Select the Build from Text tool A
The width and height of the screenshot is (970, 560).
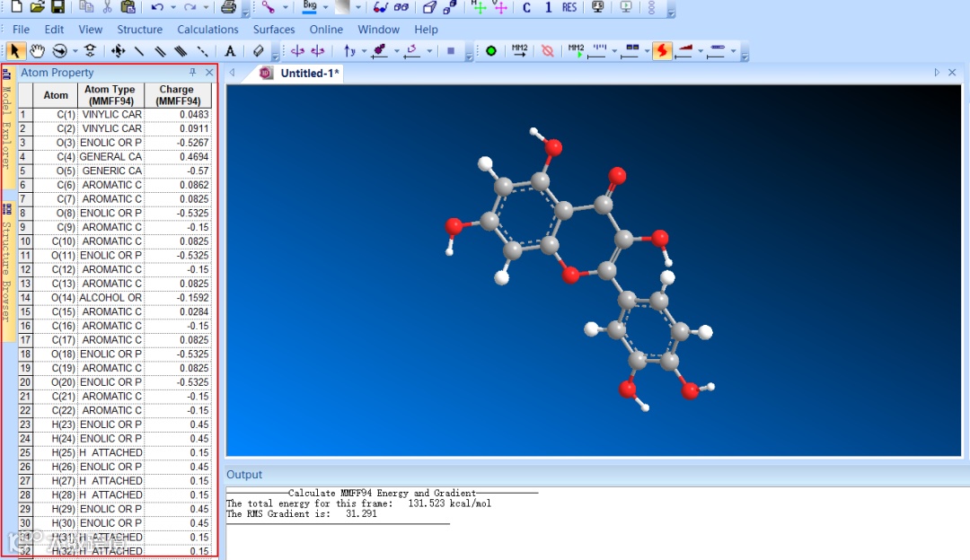coord(230,50)
